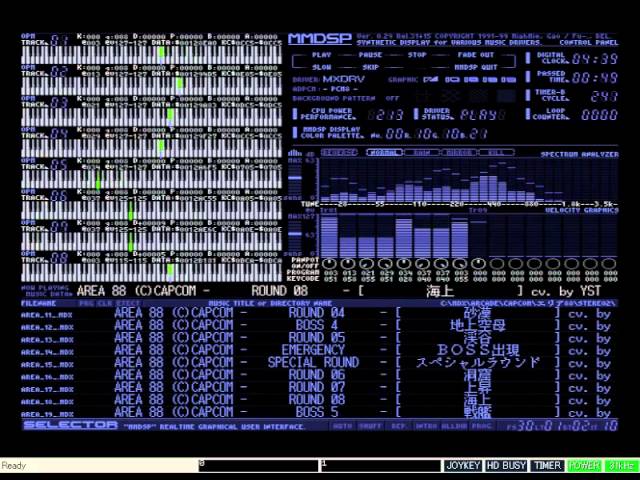
Task: Adjust the color palette G value
Action: [452, 134]
